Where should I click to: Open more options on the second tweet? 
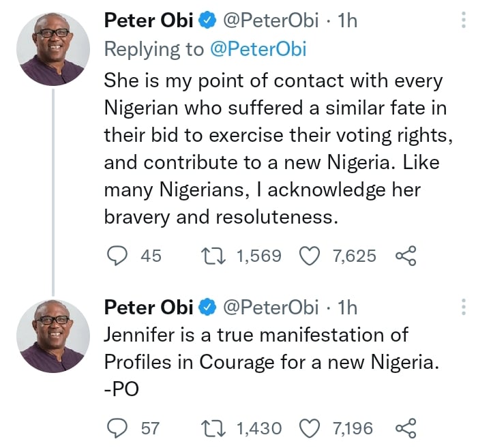tap(464, 308)
